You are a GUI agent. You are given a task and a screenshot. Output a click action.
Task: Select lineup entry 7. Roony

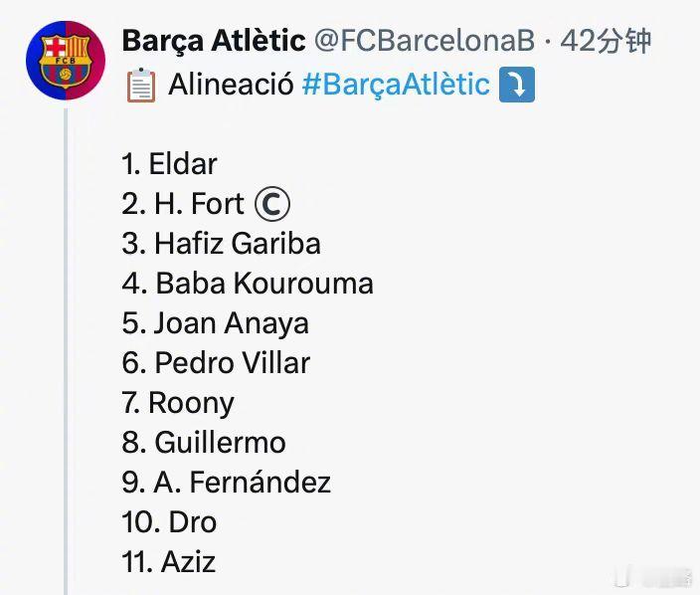coord(178,404)
